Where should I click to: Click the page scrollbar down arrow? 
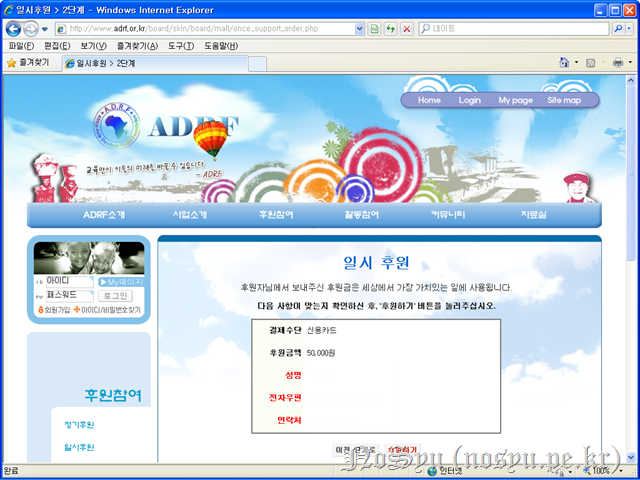pos(633,454)
